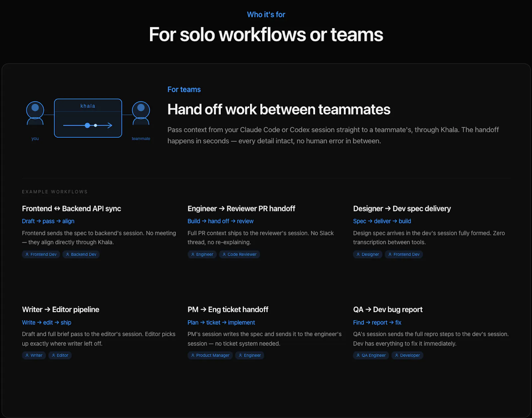Click the "Write → edit → ship" steps line

47,322
